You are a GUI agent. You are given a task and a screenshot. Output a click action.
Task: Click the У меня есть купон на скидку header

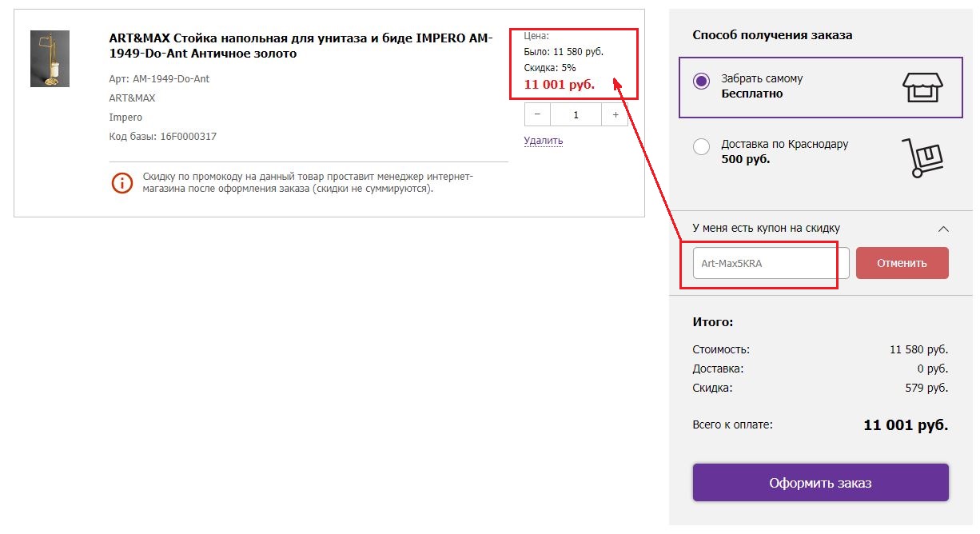(766, 228)
